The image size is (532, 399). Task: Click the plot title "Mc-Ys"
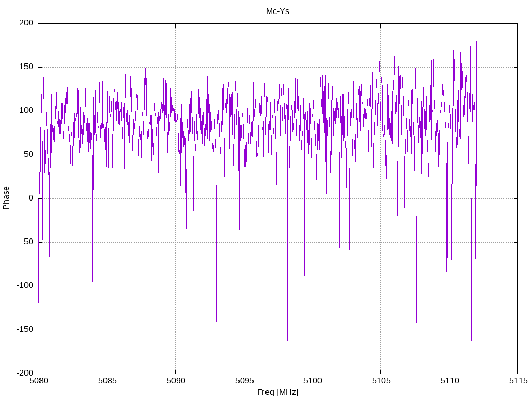(277, 11)
